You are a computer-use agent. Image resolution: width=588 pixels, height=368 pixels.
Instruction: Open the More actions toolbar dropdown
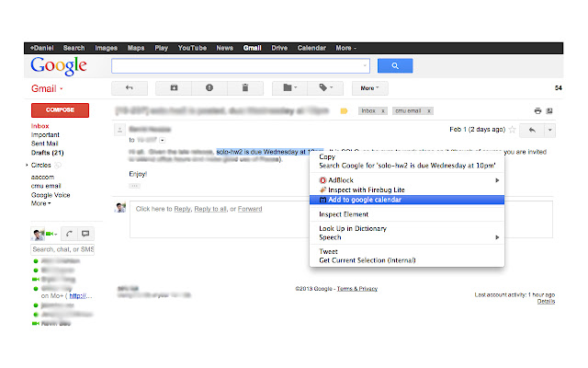pos(369,88)
